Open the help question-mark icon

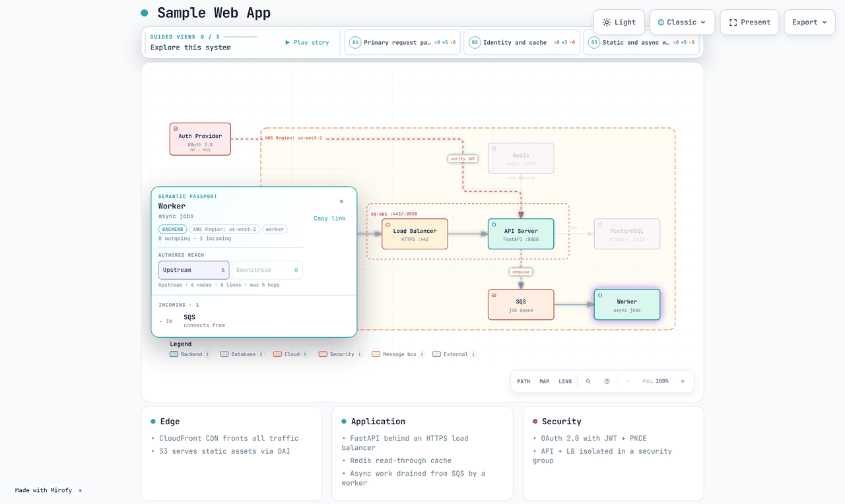(x=607, y=381)
